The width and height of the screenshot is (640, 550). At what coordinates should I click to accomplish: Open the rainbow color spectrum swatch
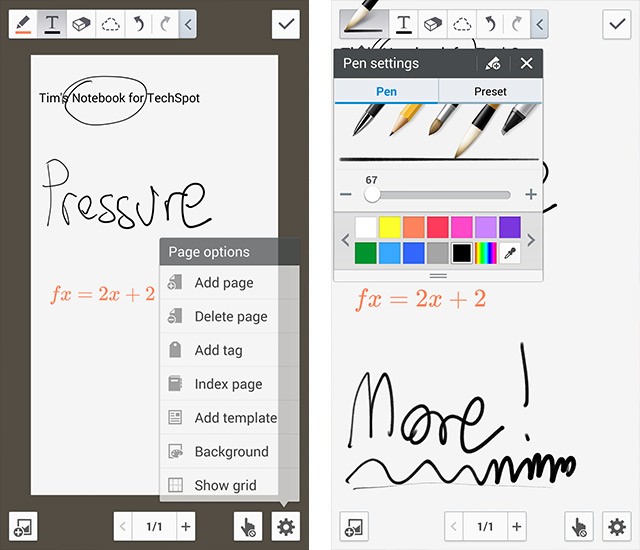click(486, 253)
